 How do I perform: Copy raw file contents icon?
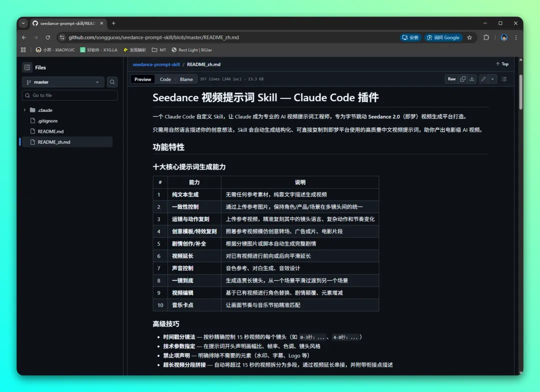coord(463,79)
